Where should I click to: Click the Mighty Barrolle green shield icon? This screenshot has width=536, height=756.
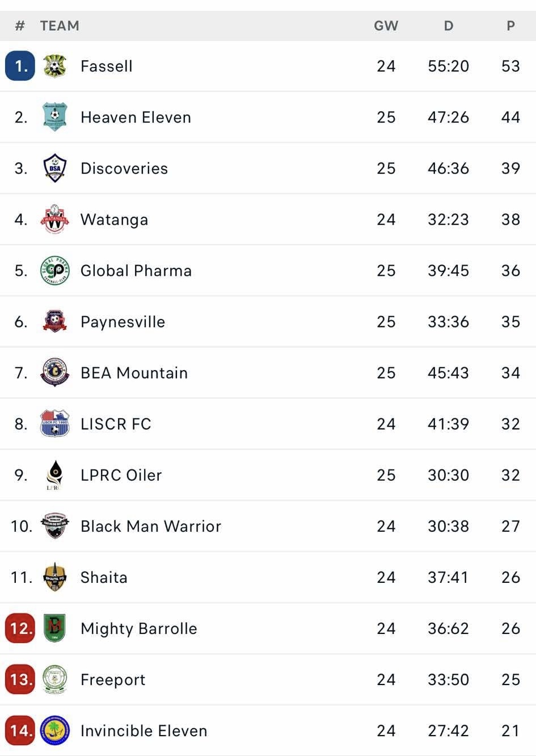coord(55,628)
